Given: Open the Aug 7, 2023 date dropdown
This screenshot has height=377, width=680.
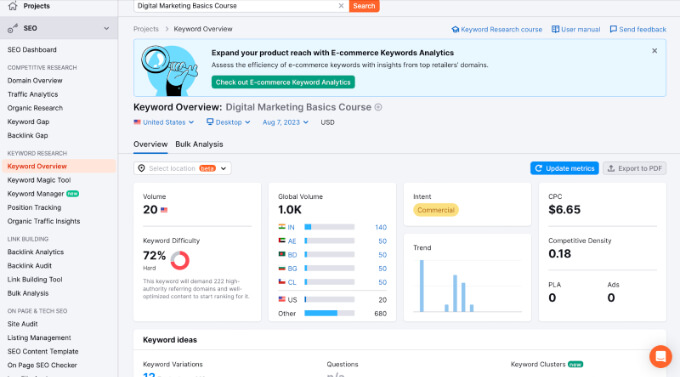Looking at the screenshot, I should click(x=285, y=122).
